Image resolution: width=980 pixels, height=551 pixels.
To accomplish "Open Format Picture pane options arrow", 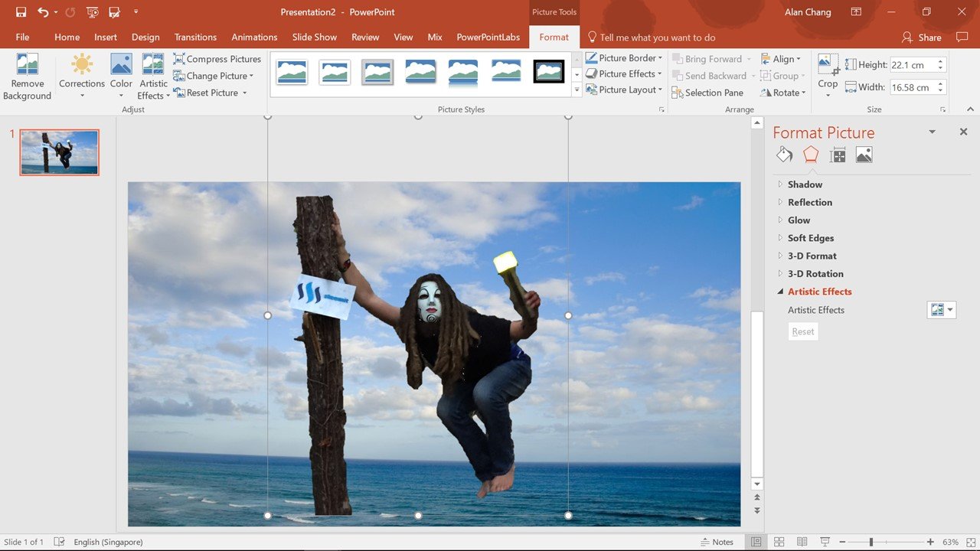I will pyautogui.click(x=932, y=132).
